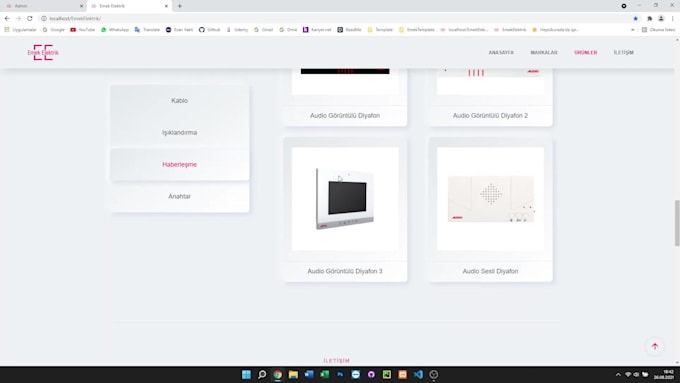Open Visual Studio Code from taskbar

click(x=418, y=374)
